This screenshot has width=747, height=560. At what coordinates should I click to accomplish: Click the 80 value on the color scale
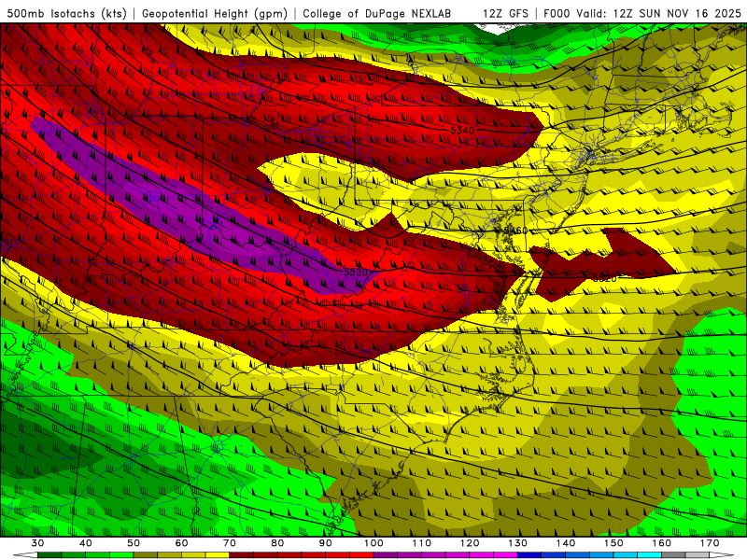pos(277,543)
